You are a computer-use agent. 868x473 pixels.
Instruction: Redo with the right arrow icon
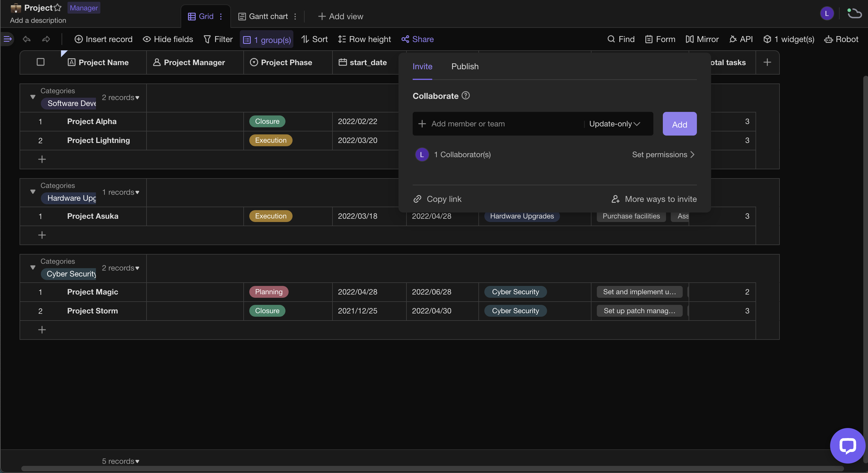pyautogui.click(x=46, y=39)
